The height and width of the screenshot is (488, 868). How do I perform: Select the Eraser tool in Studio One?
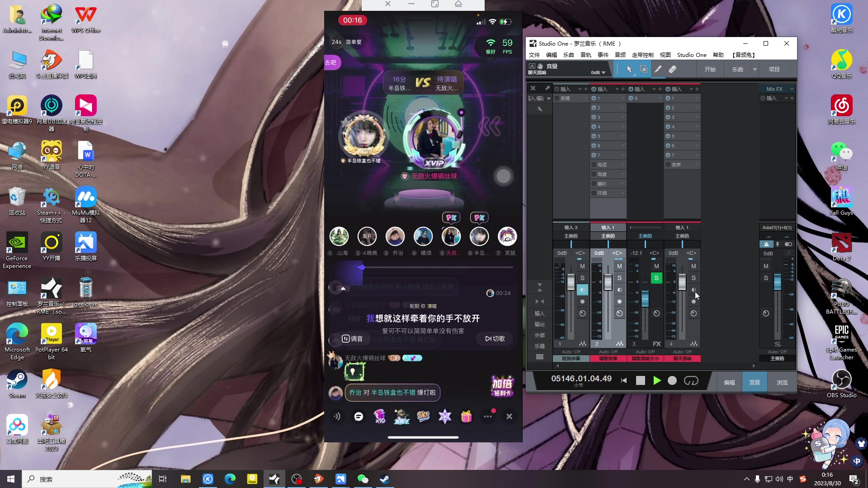(672, 69)
